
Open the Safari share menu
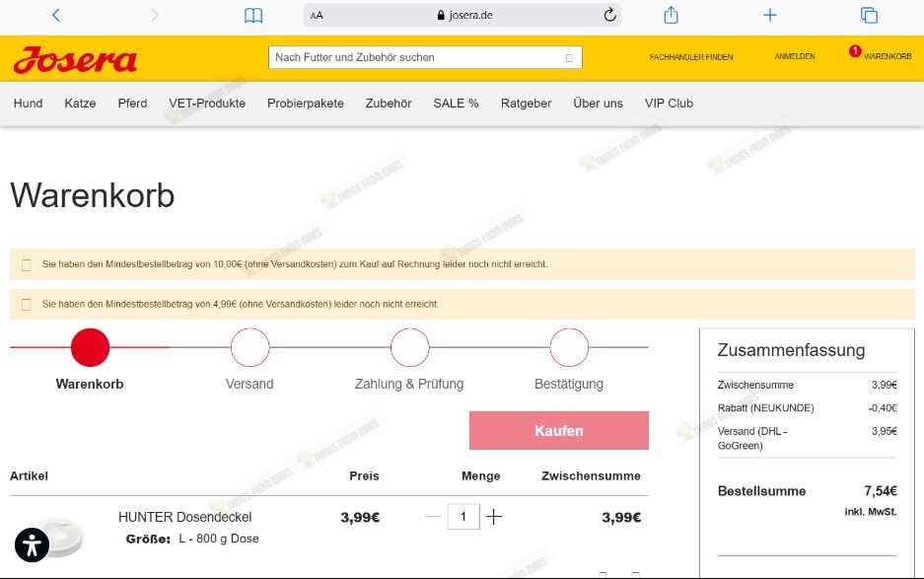click(672, 14)
